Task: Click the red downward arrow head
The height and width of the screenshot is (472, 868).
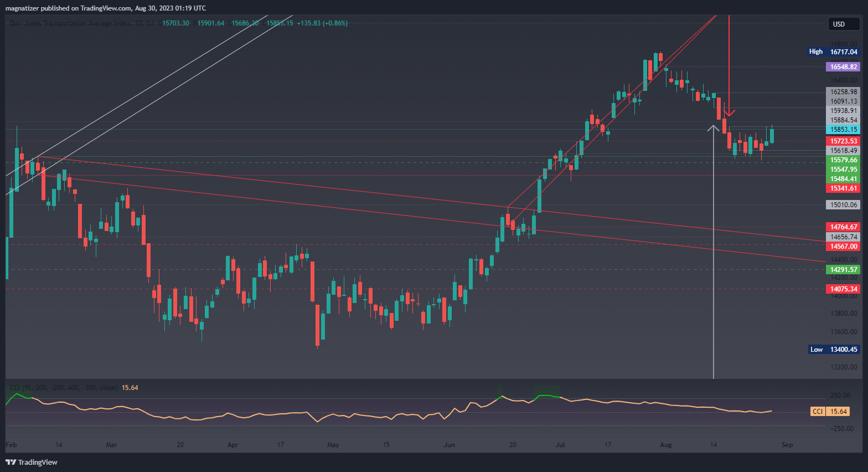Action: (729, 113)
